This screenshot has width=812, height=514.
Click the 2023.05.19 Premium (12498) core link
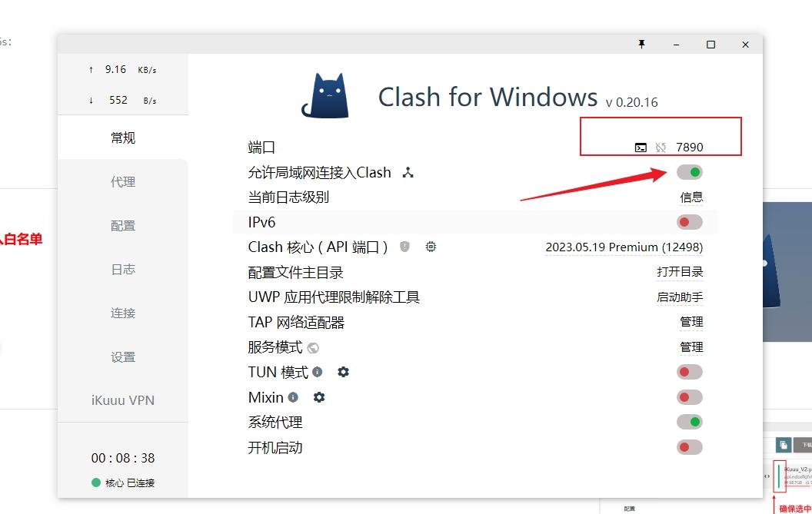[624, 247]
